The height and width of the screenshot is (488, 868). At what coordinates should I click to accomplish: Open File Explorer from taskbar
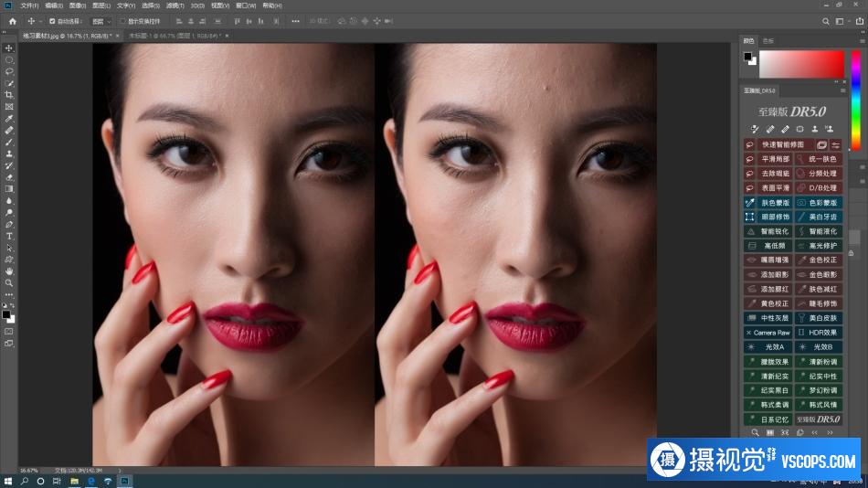(x=74, y=481)
